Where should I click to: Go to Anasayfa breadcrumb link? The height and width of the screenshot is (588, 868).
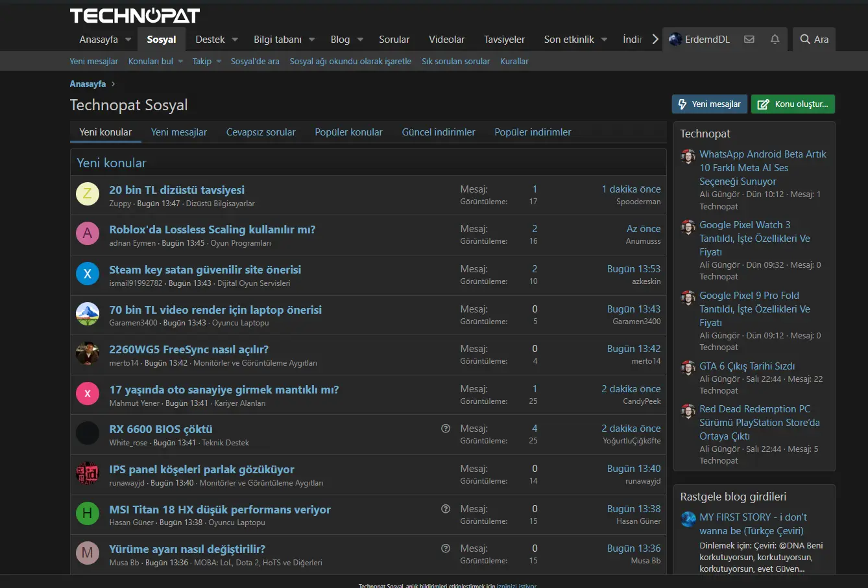click(x=88, y=84)
